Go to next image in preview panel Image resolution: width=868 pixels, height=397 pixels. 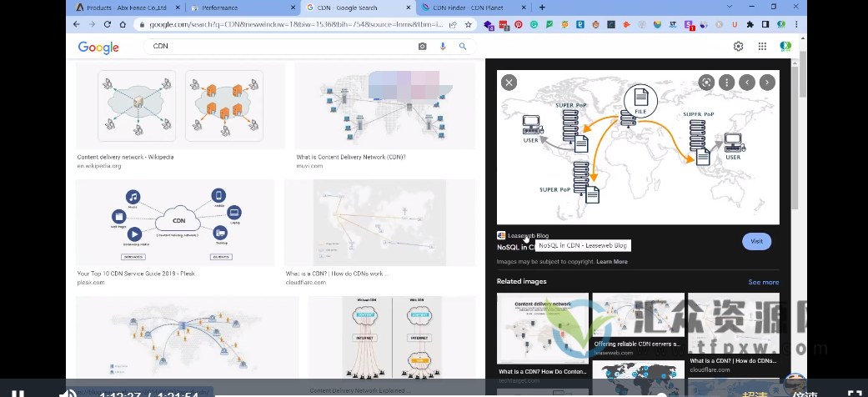point(767,82)
